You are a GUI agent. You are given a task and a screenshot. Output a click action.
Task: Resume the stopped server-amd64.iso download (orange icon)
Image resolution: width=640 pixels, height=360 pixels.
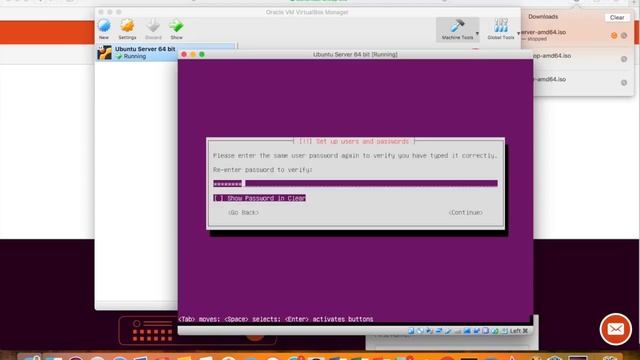614,36
